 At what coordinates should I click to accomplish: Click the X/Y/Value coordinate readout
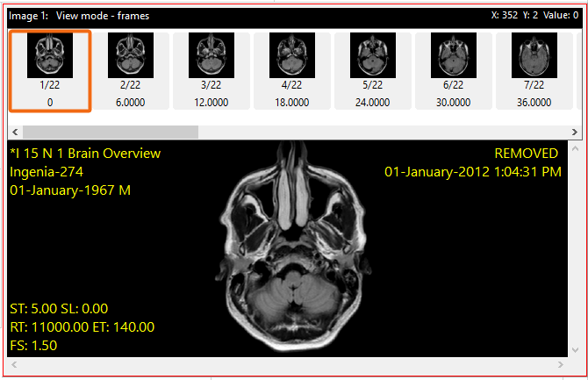[x=536, y=16]
